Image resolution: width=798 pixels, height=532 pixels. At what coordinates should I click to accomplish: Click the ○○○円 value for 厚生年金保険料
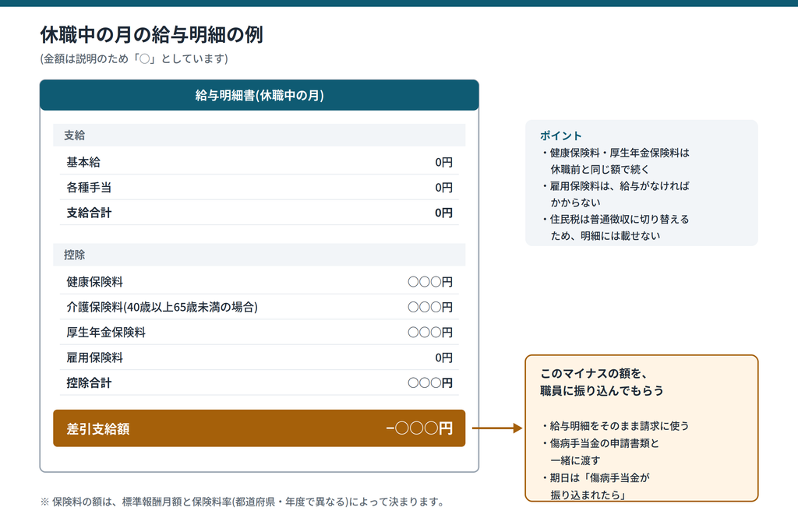[430, 333]
